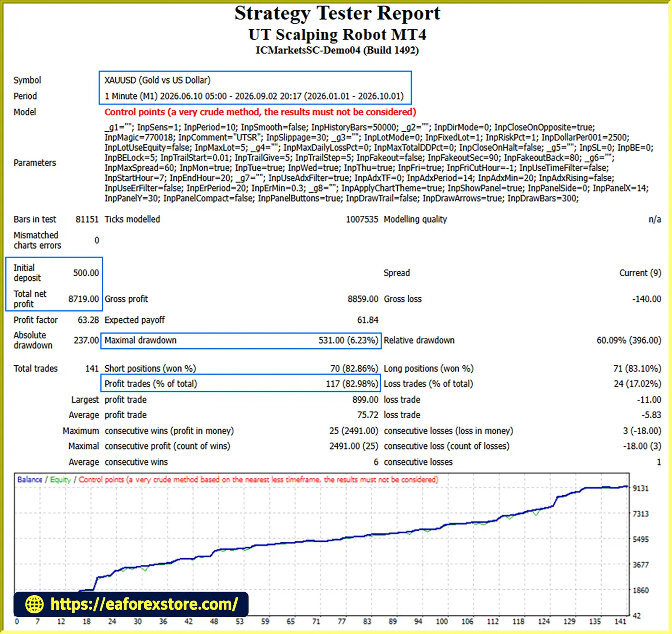Click the Average loss trade value "-5.83"

click(x=651, y=415)
